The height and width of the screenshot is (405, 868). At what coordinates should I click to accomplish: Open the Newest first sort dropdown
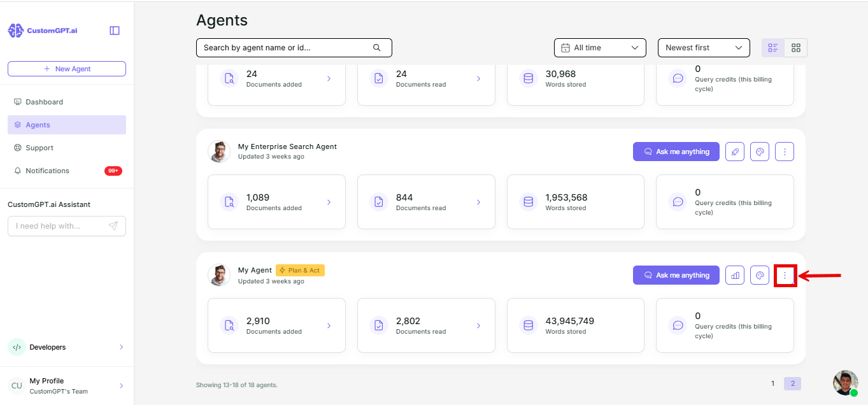(x=704, y=48)
